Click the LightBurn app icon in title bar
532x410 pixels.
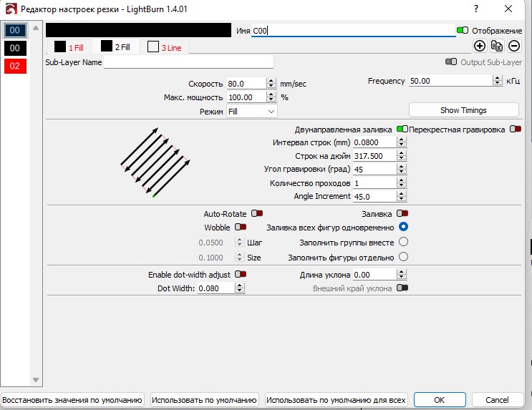(x=11, y=9)
